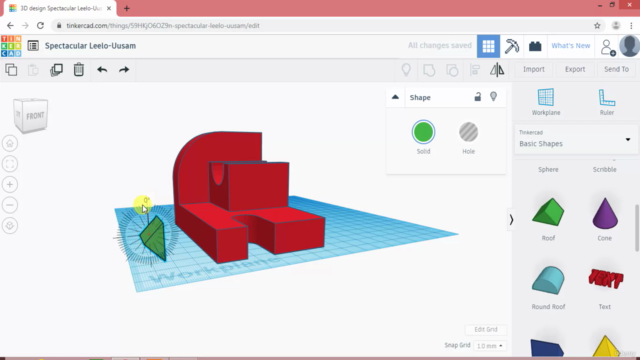Viewport: 640px width, 360px height.
Task: Open the Bricks mode icon
Action: [535, 46]
